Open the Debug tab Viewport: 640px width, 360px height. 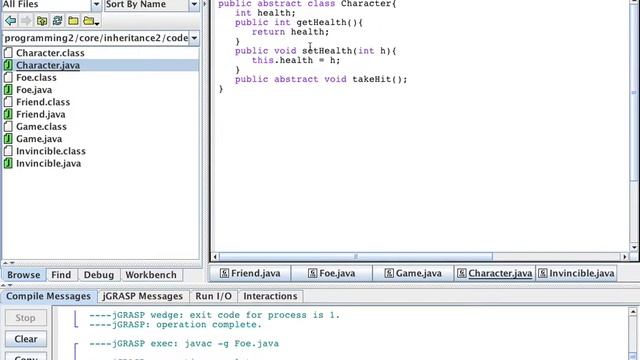tap(99, 275)
